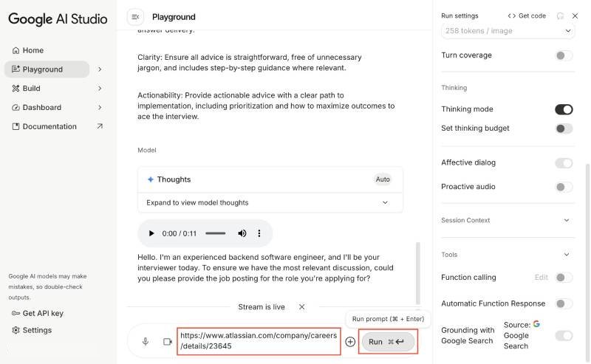
Task: Expand the Build submenu chevron
Action: coord(100,88)
